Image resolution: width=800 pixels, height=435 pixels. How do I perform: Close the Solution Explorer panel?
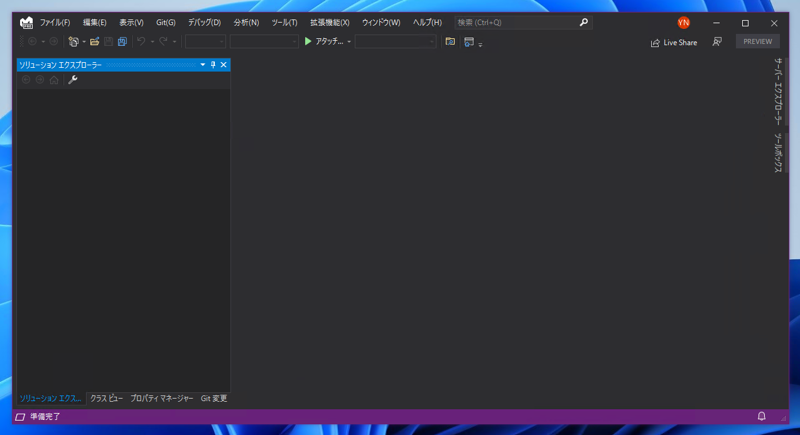coord(223,65)
